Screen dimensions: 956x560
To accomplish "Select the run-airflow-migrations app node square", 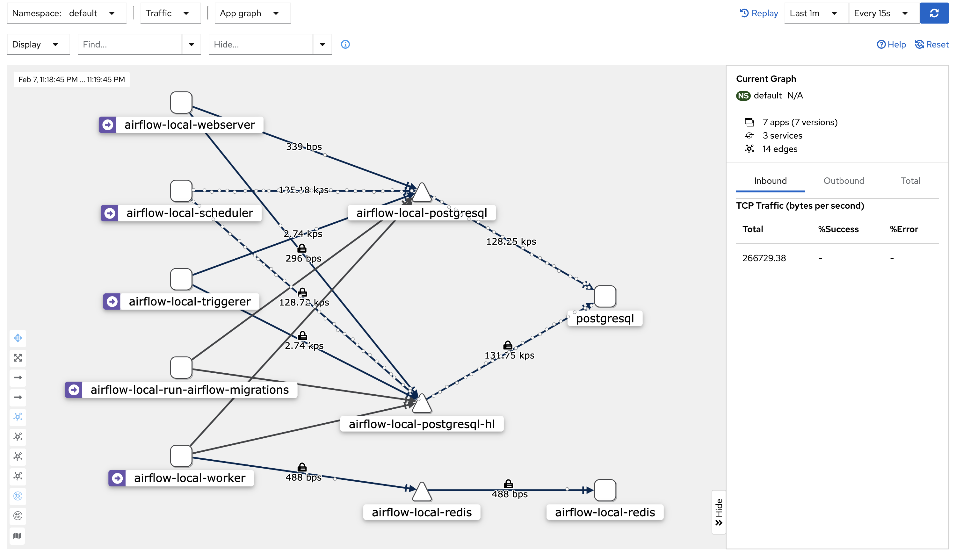I will coord(181,367).
